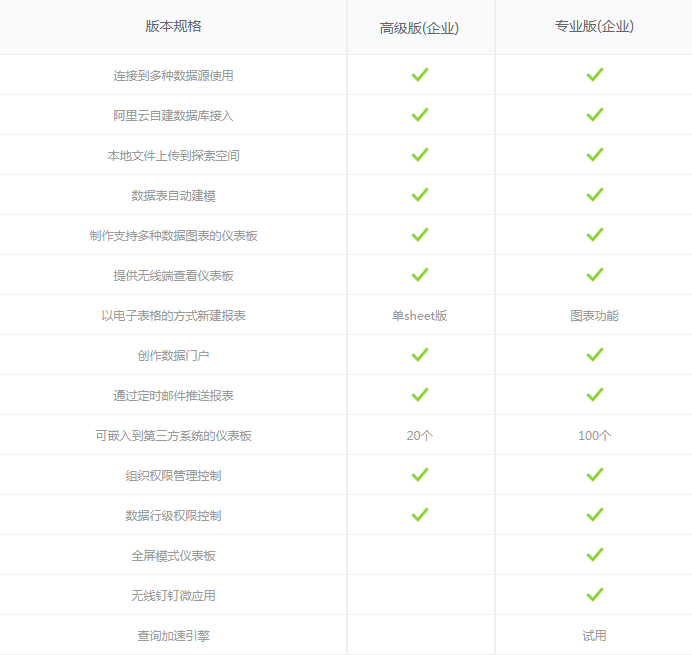Viewport: 692px width, 655px height.
Task: Select the 连接到多种数据源使用 row label
Action: [x=173, y=75]
